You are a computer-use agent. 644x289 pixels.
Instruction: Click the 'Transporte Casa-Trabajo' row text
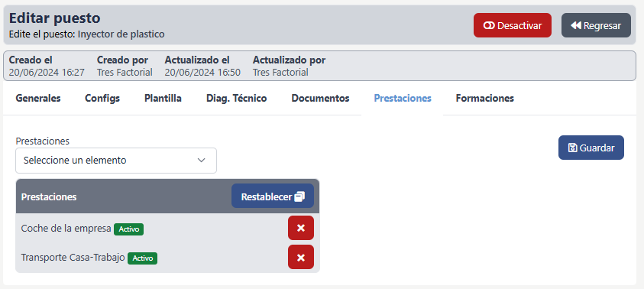point(73,258)
